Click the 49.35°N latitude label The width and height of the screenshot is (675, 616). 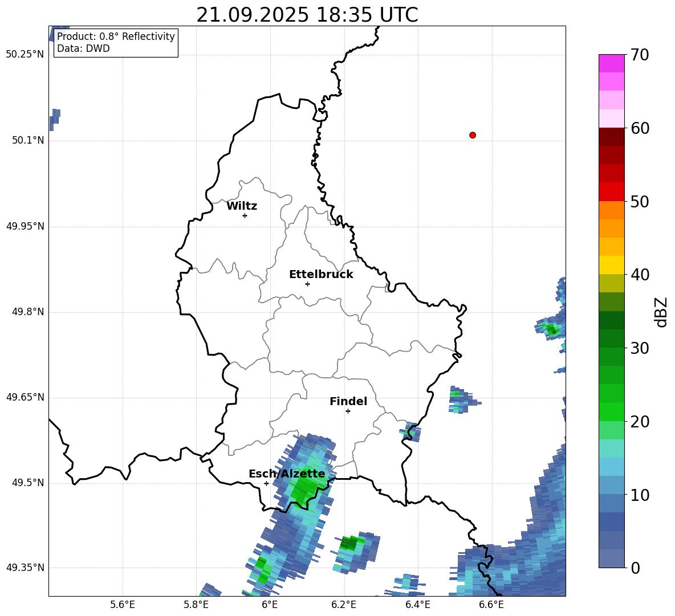pyautogui.click(x=25, y=568)
